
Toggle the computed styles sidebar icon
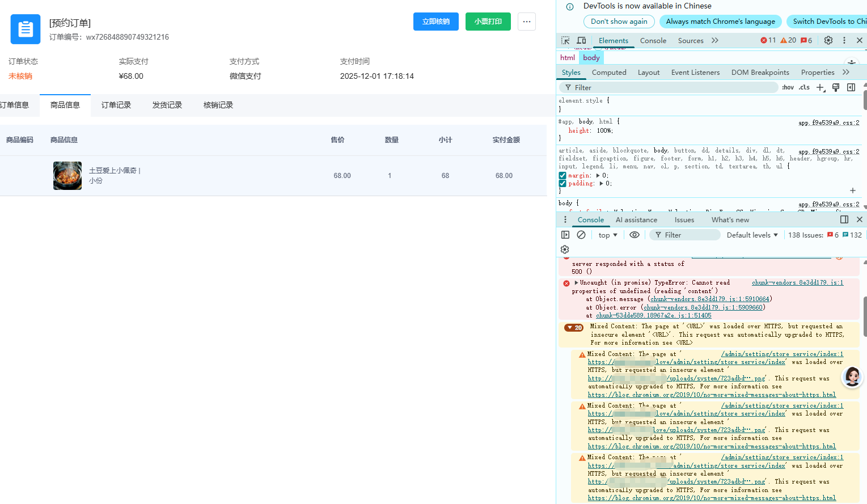[x=851, y=87]
